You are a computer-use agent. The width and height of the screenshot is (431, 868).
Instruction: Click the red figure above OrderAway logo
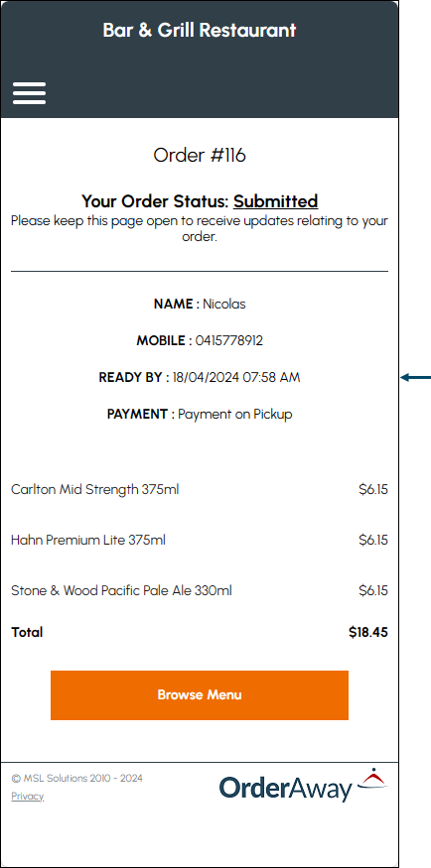pyautogui.click(x=371, y=778)
